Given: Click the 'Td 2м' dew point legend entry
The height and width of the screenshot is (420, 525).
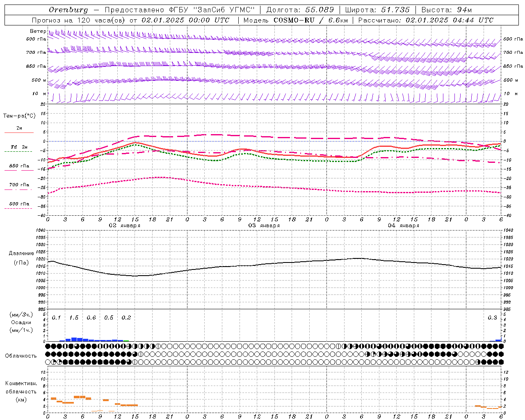Looking at the screenshot, I should 19,147.
